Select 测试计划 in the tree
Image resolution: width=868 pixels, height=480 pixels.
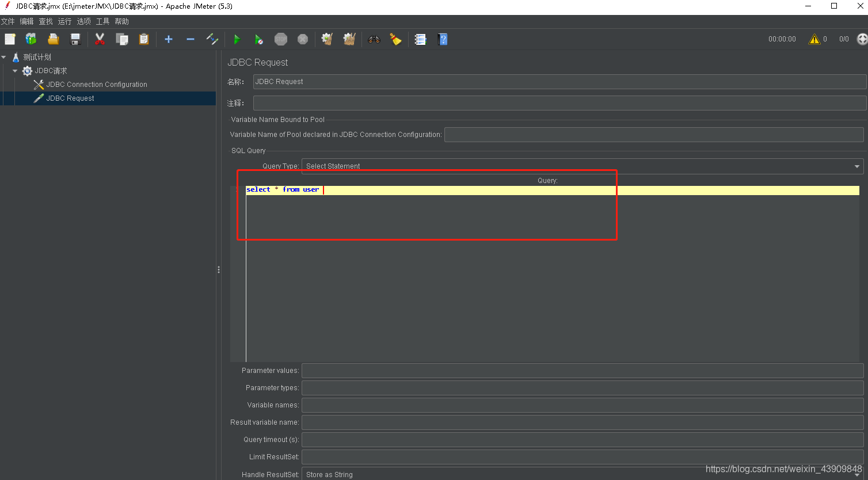pyautogui.click(x=37, y=57)
